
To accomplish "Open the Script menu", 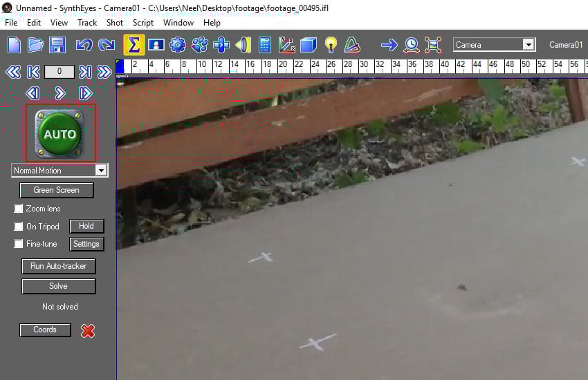I will (x=143, y=23).
